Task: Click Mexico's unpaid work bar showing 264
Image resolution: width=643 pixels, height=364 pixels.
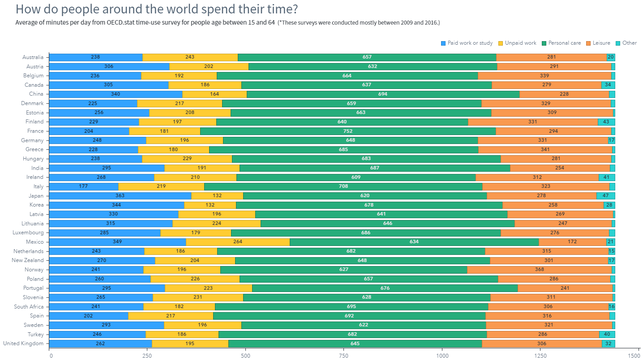Action: [x=238, y=242]
